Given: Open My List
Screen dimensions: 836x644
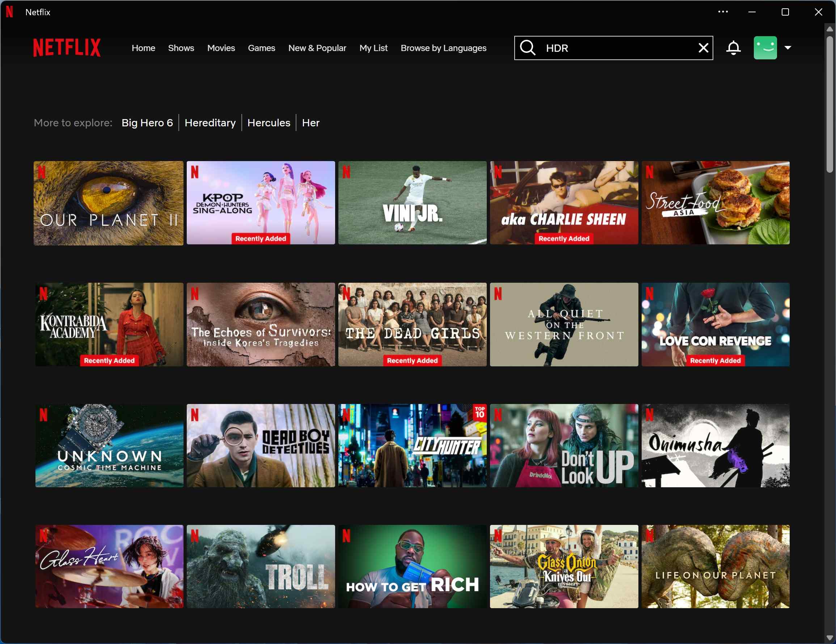Looking at the screenshot, I should tap(373, 48).
